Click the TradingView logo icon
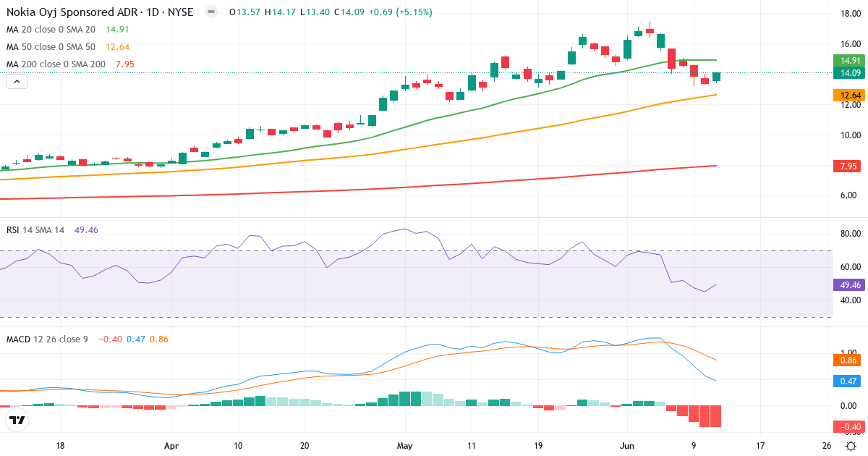The height and width of the screenshot is (456, 868). pyautogui.click(x=17, y=420)
